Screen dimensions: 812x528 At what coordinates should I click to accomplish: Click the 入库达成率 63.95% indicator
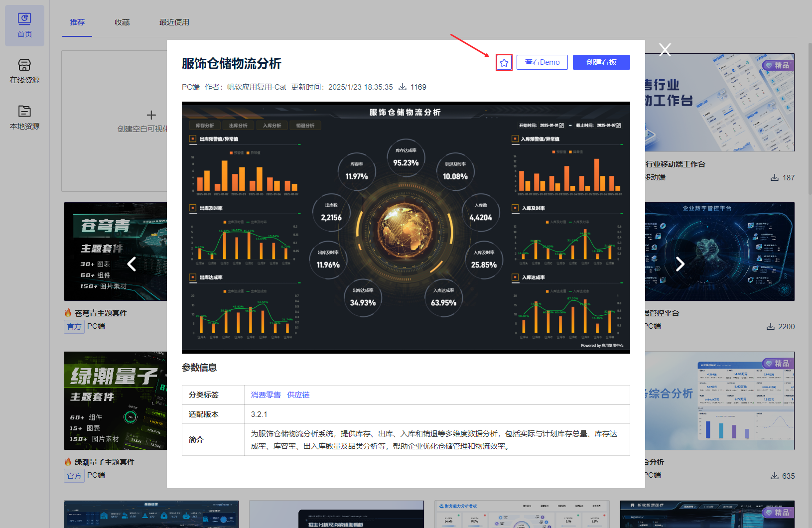pos(443,298)
